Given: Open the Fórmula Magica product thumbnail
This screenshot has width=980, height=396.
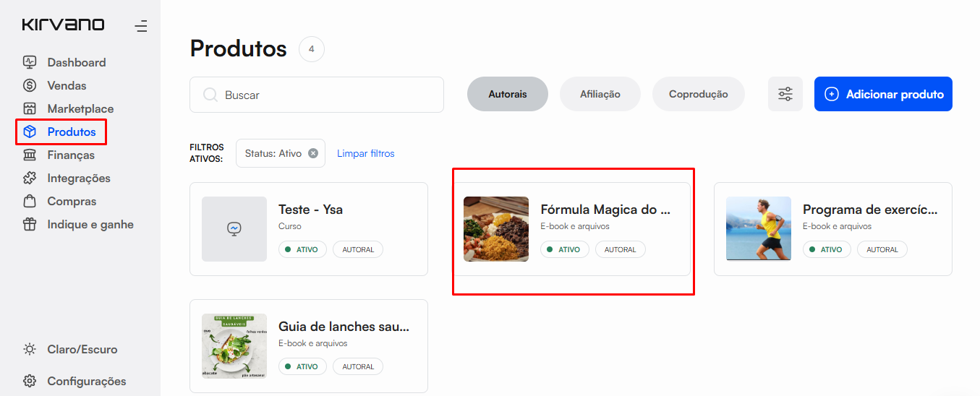Looking at the screenshot, I should 496,229.
